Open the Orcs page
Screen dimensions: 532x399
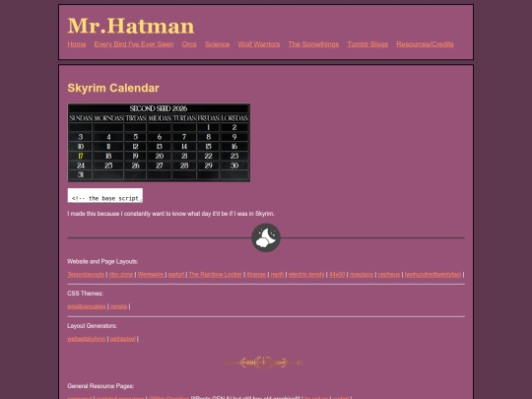pyautogui.click(x=189, y=44)
